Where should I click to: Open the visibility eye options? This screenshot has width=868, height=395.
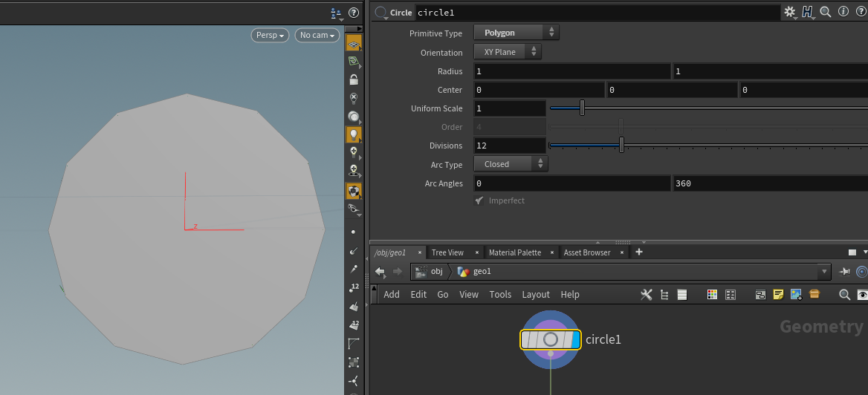[x=354, y=209]
